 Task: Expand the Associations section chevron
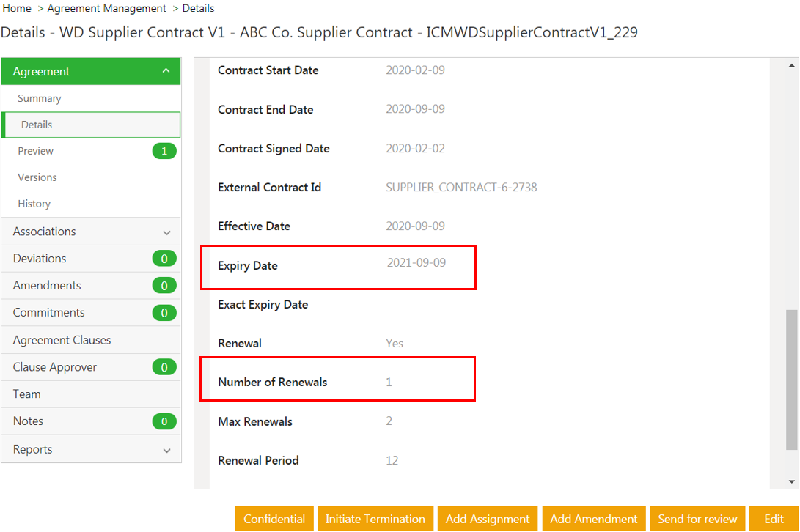point(166,232)
